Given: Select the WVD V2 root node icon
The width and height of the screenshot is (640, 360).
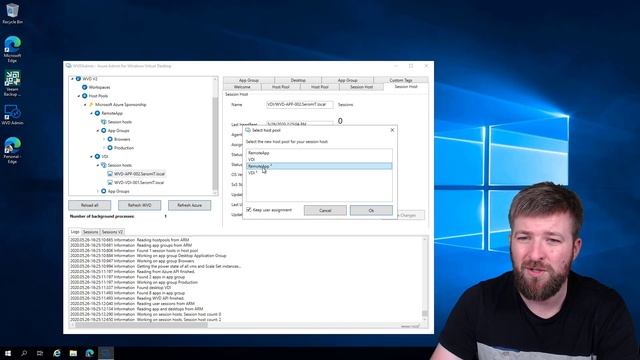Looking at the screenshot, I should (x=78, y=78).
